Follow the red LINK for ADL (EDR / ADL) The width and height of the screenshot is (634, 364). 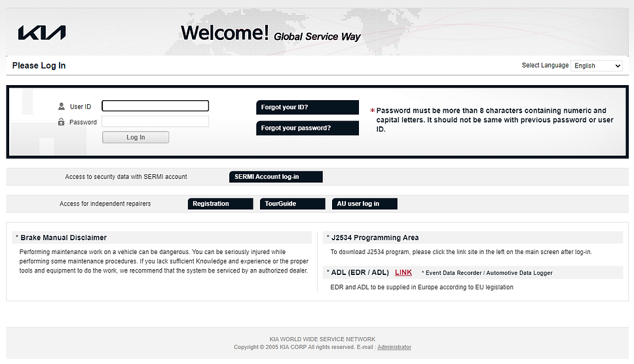(x=403, y=273)
